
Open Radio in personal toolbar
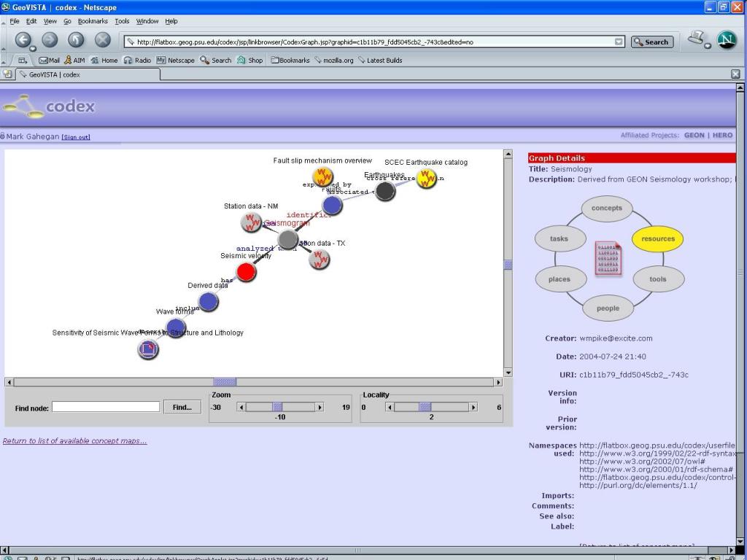[137, 61]
